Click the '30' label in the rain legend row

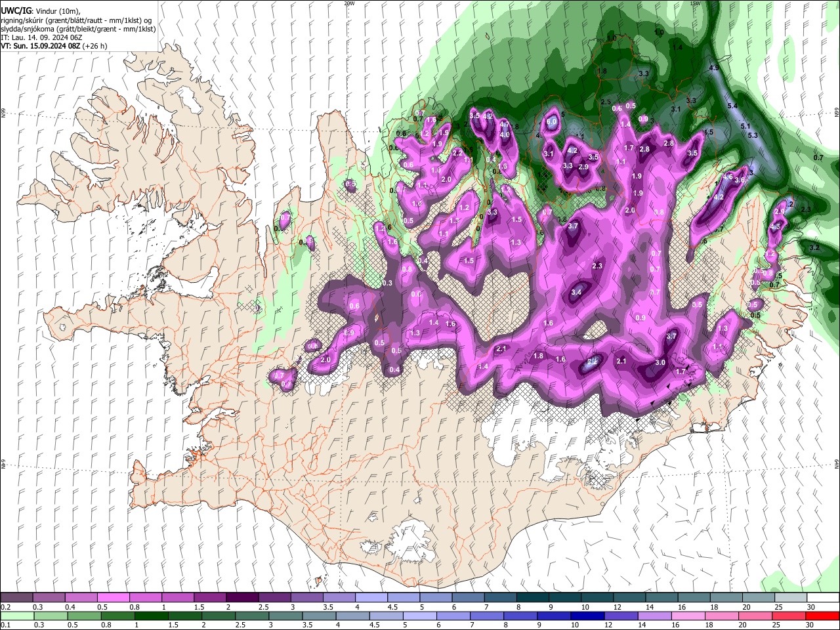tap(809, 625)
